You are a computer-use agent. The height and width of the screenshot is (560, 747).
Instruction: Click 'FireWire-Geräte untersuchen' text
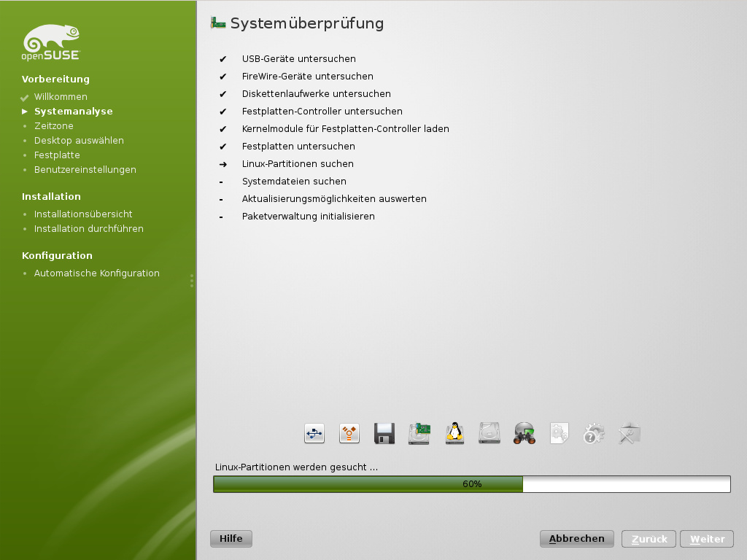click(x=308, y=76)
